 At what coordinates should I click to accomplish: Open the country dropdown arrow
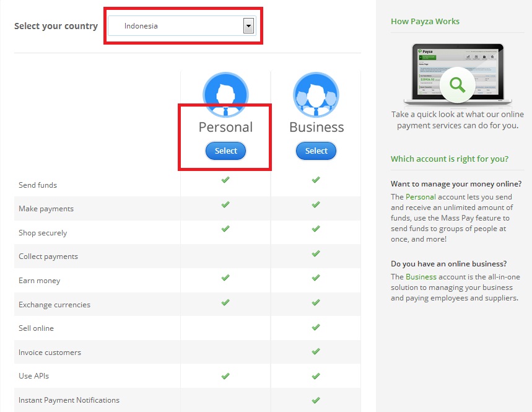click(249, 26)
